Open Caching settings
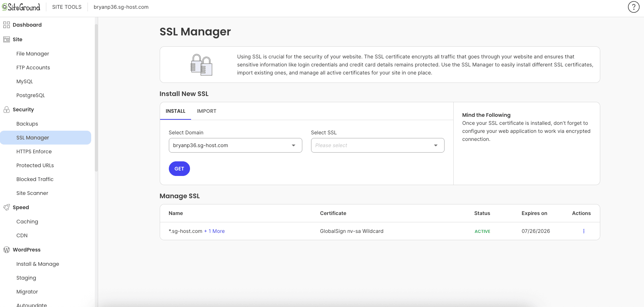 point(27,222)
